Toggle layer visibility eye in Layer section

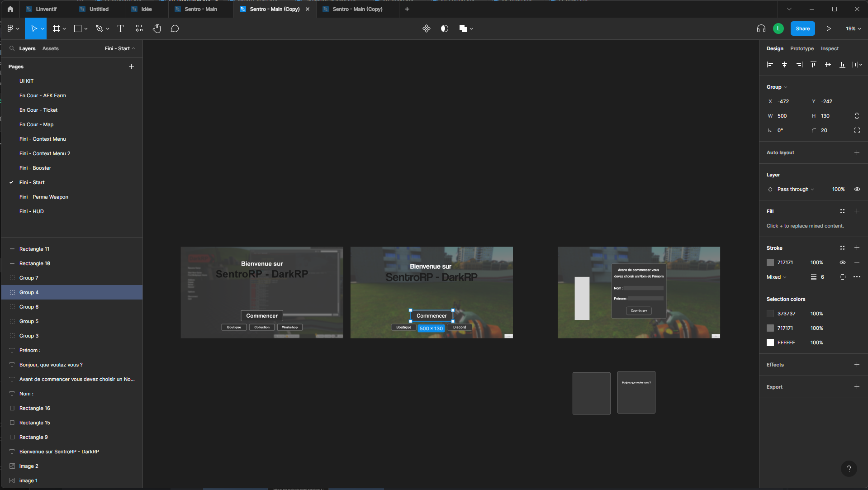coord(857,189)
